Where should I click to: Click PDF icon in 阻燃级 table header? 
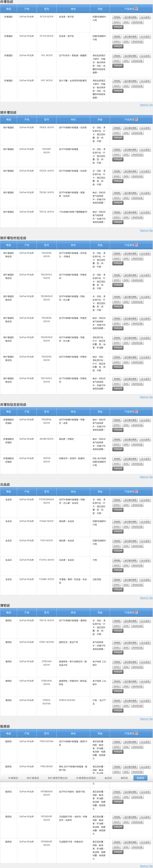tap(136, 733)
